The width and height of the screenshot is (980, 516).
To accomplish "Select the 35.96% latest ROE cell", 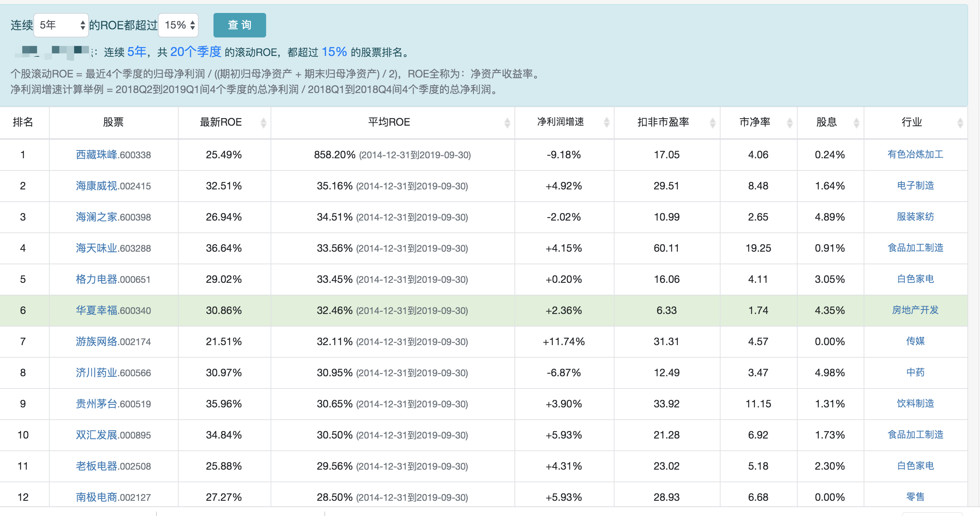I will tap(224, 404).
